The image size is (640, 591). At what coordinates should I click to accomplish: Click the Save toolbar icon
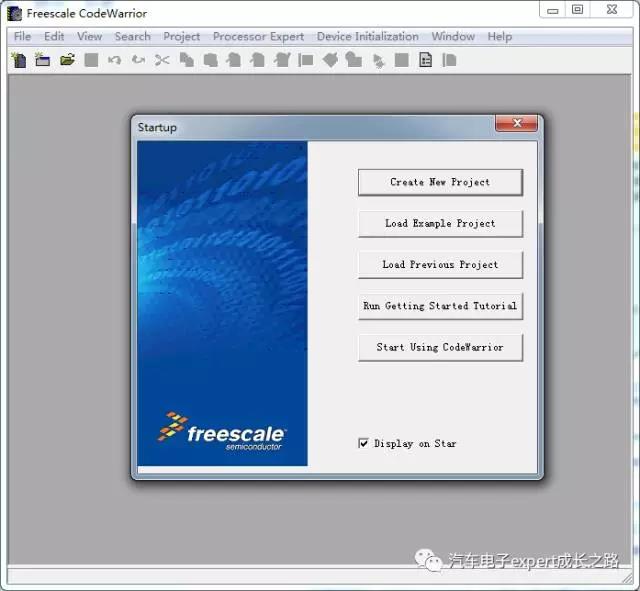tap(91, 60)
